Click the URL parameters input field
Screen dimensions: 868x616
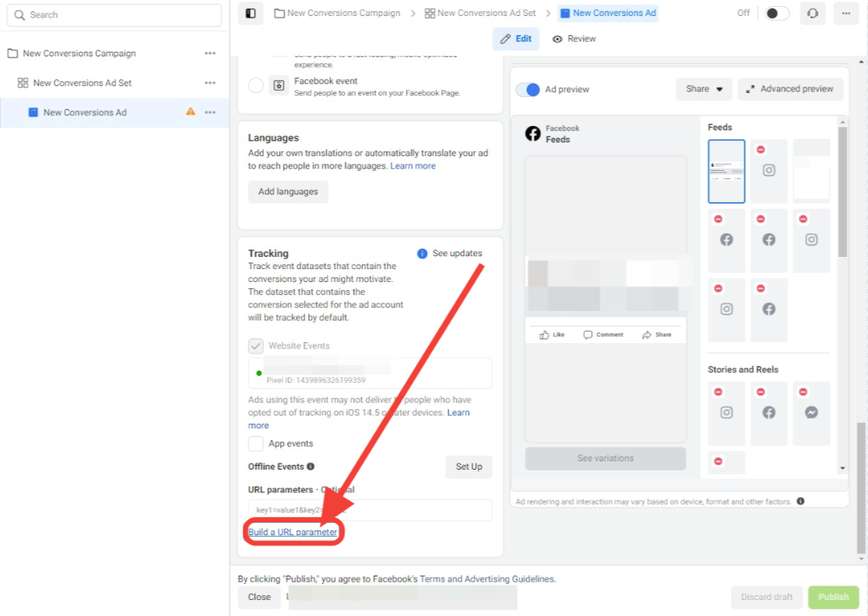pyautogui.click(x=370, y=510)
